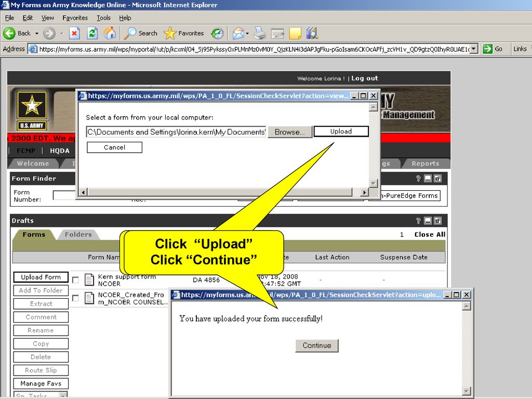Click the Form Number input field
Viewport: 532px width, 399px height.
coord(64,195)
